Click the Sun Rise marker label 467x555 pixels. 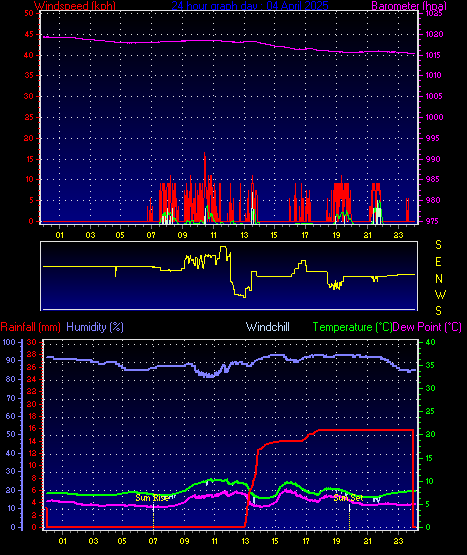[152, 498]
